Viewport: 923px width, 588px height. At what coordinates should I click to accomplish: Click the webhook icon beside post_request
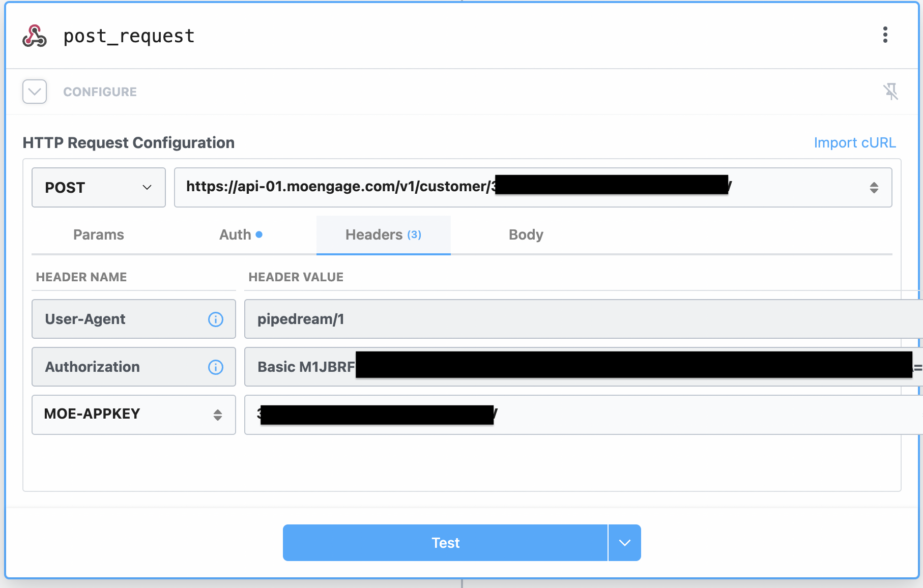coord(35,36)
